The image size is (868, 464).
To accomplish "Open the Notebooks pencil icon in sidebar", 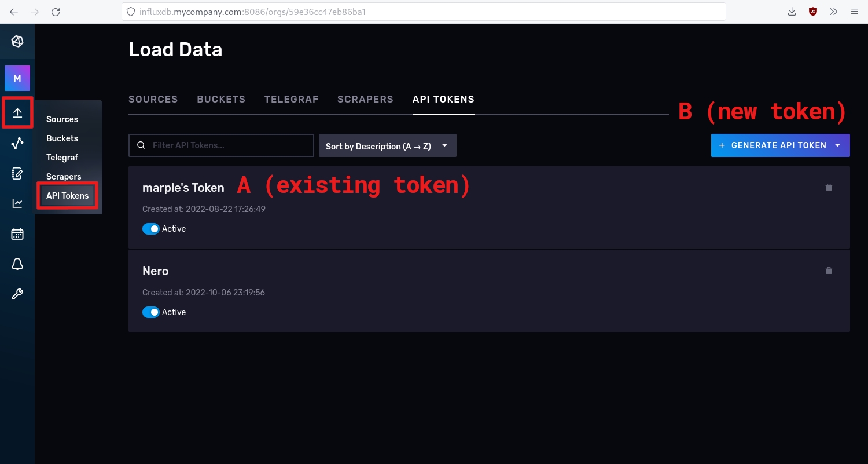I will point(17,173).
